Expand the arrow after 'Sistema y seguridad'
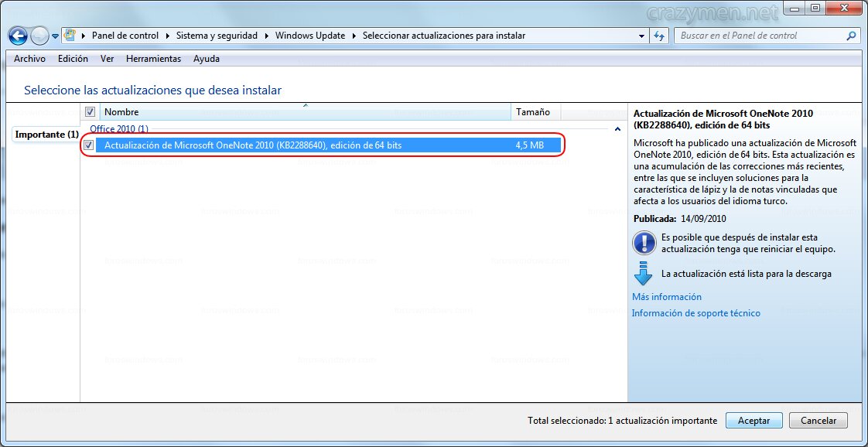 click(x=266, y=36)
